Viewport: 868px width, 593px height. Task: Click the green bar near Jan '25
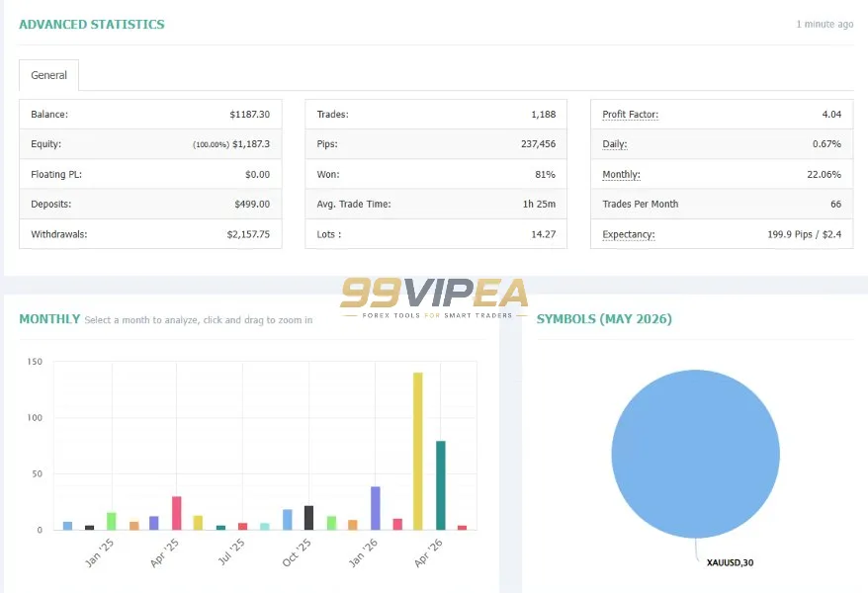(112, 521)
